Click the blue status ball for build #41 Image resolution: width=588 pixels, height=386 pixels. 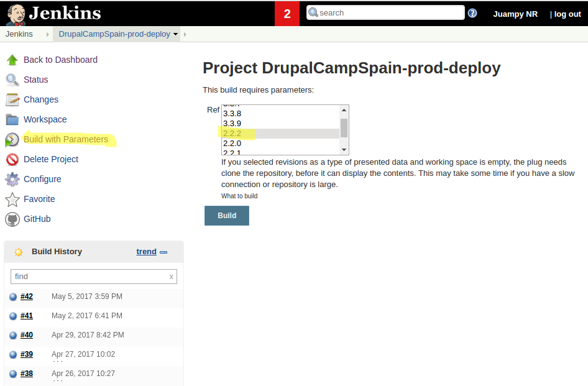[x=13, y=316]
